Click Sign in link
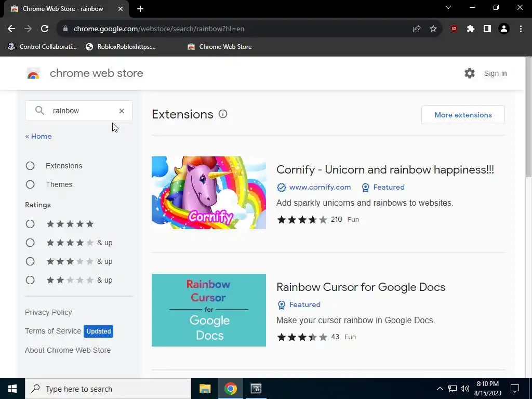Viewport: 532px width, 399px height. coord(495,73)
